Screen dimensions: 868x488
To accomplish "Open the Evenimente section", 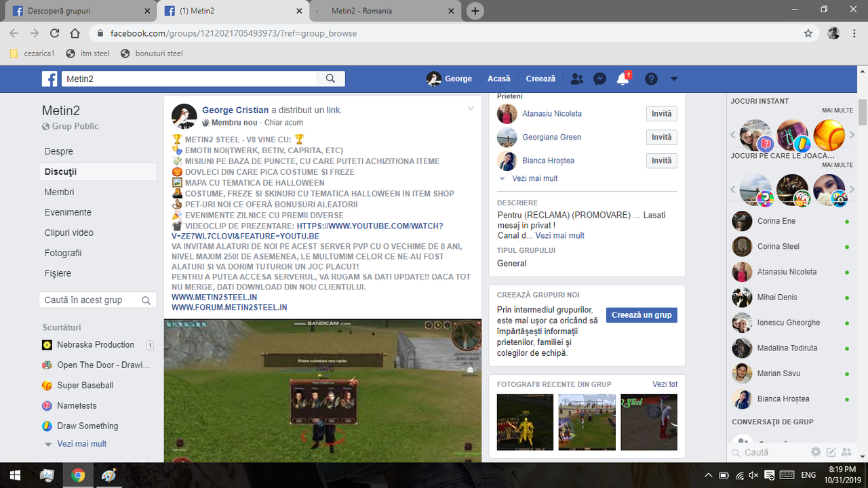I will [68, 212].
